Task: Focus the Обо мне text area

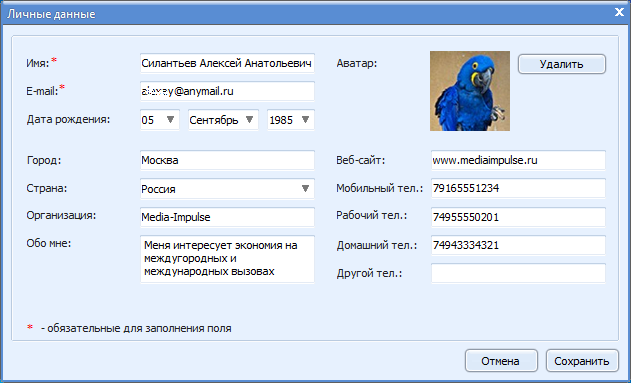Action: point(227,259)
